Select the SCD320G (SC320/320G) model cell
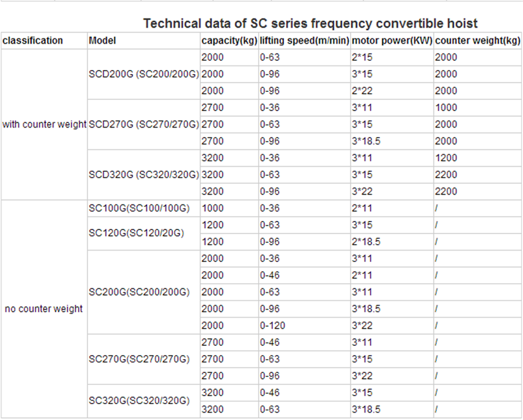 144,175
